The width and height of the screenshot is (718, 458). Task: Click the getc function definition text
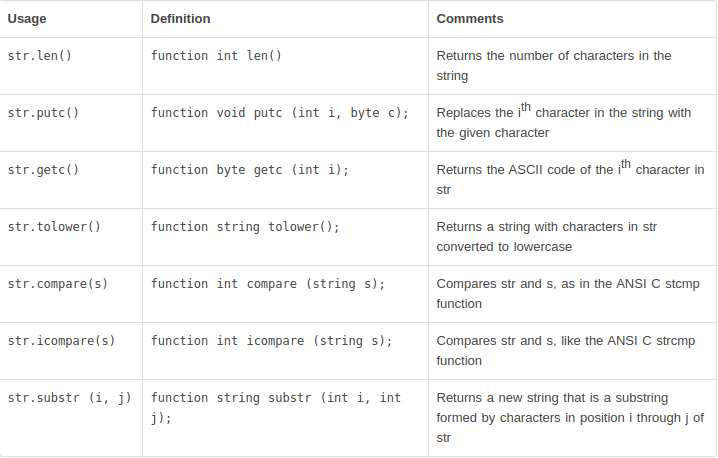[x=250, y=170]
